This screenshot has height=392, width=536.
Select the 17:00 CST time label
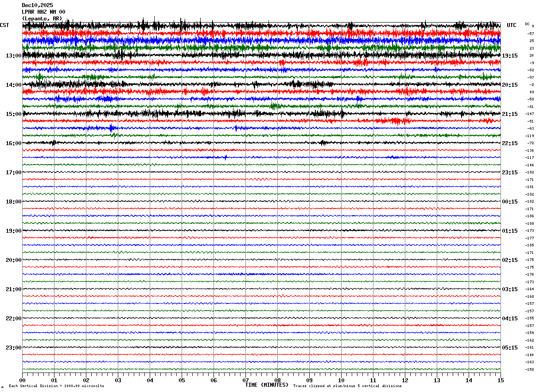(14, 173)
